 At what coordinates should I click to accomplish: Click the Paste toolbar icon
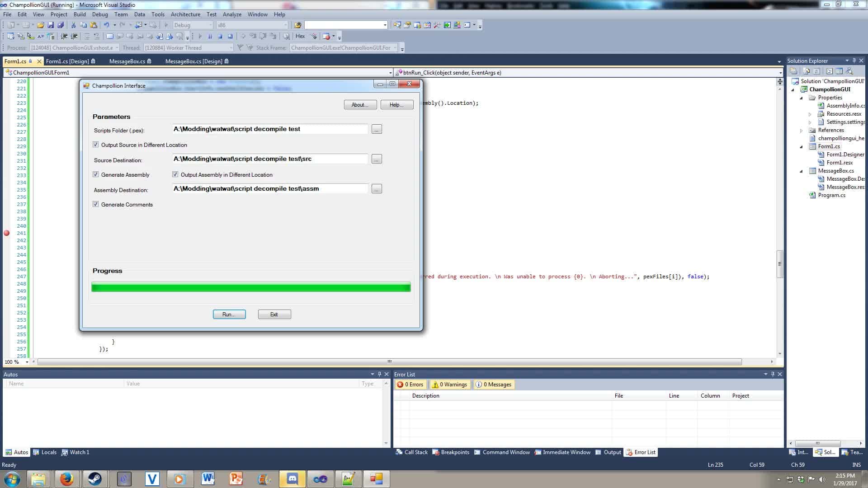94,25
